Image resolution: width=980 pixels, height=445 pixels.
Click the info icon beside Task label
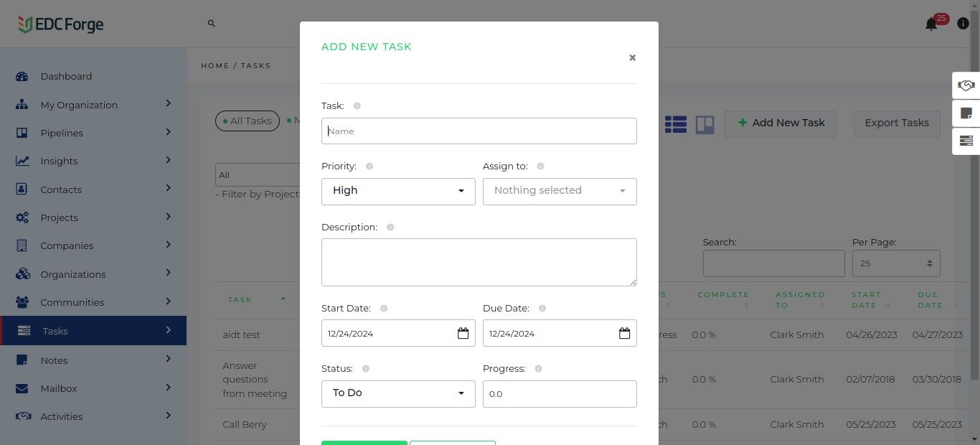point(357,106)
